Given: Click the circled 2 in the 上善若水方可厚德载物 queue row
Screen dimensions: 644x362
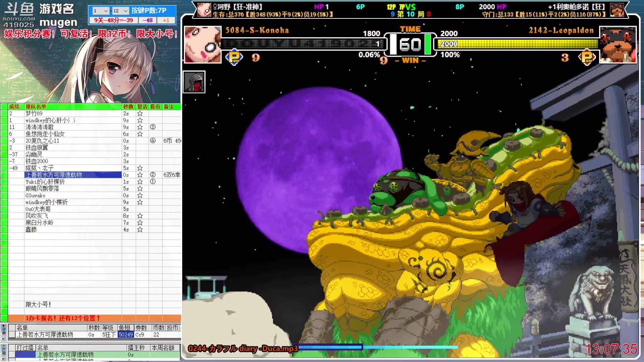Looking at the screenshot, I should [x=153, y=175].
